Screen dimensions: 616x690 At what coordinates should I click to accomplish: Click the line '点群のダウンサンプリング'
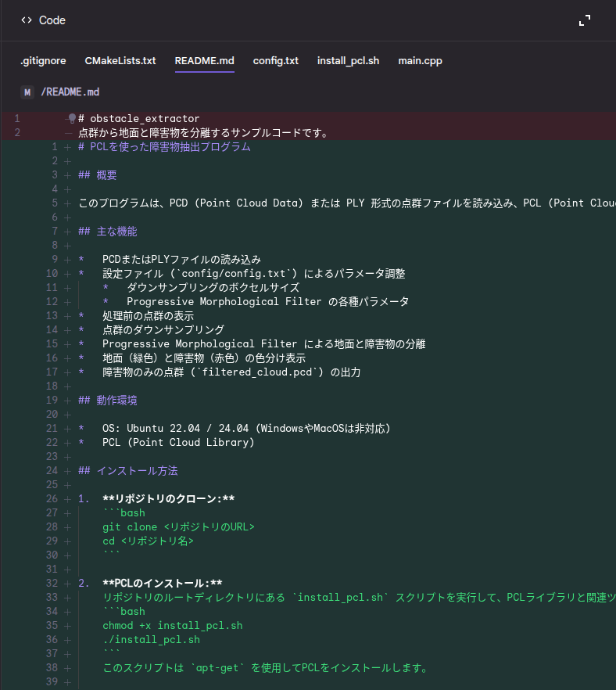point(163,330)
